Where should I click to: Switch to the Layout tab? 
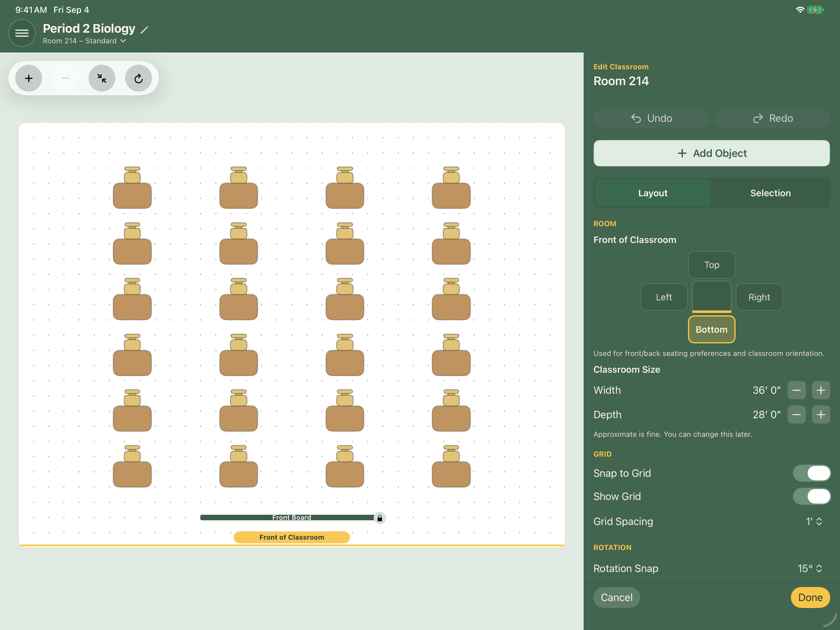[653, 193]
